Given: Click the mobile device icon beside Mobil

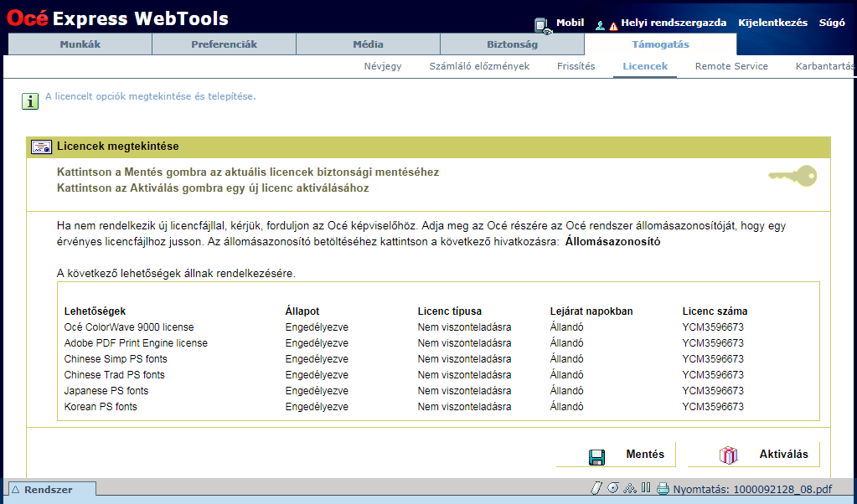Looking at the screenshot, I should coord(542,26).
